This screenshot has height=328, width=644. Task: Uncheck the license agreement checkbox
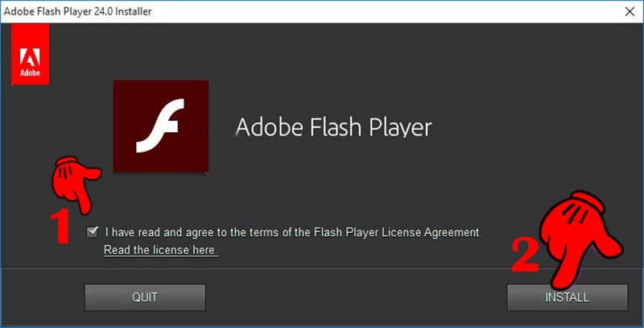pyautogui.click(x=93, y=232)
